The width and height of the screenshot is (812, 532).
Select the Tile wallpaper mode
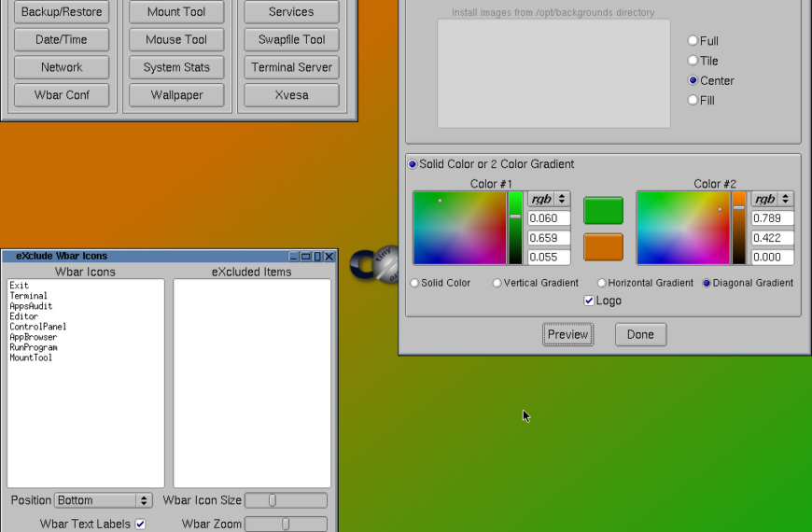(693, 61)
